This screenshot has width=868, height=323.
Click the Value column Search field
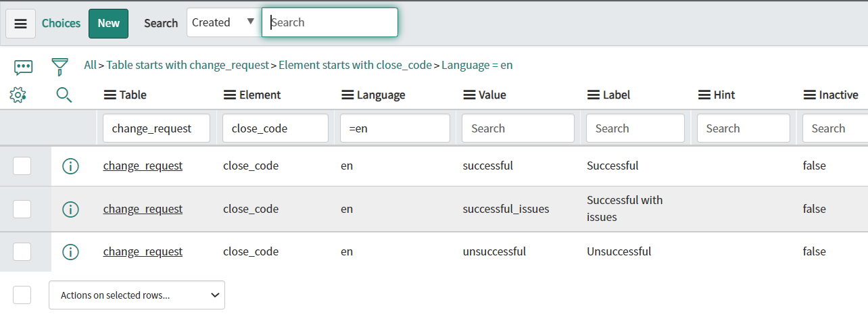coord(518,128)
